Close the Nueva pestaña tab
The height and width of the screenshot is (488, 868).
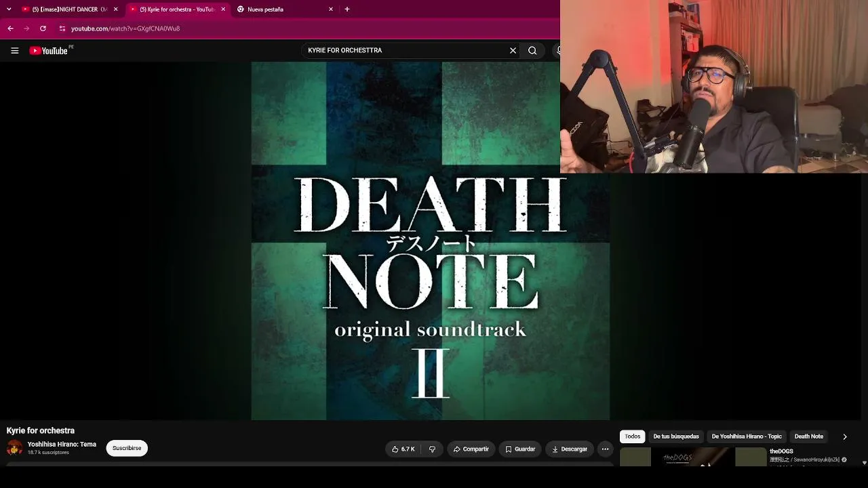click(x=331, y=9)
